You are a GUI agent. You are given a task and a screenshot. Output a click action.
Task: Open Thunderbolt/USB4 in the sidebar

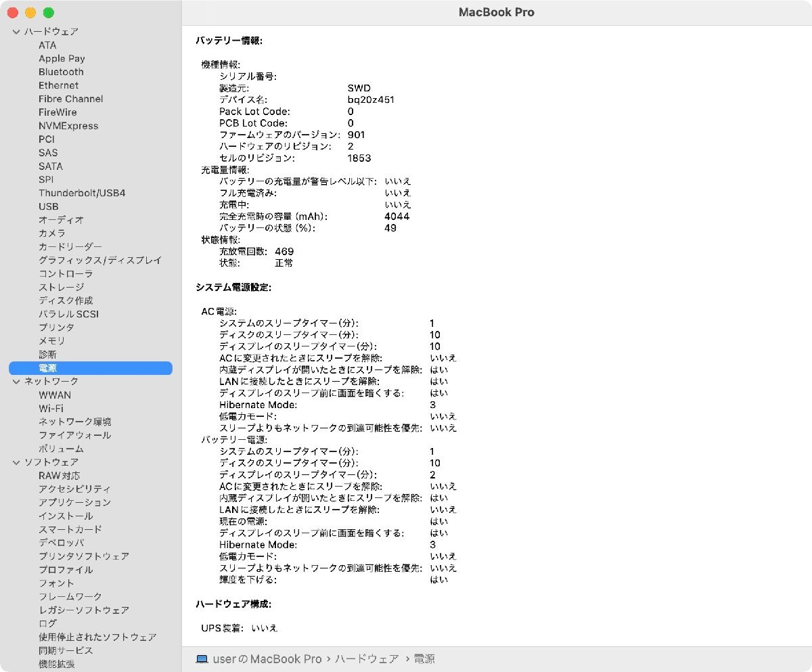click(x=82, y=193)
